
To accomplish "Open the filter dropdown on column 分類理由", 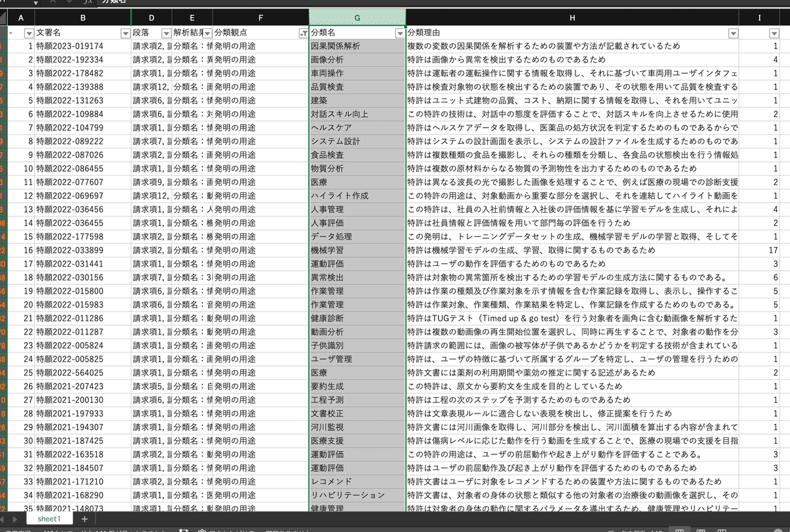I will tap(732, 32).
